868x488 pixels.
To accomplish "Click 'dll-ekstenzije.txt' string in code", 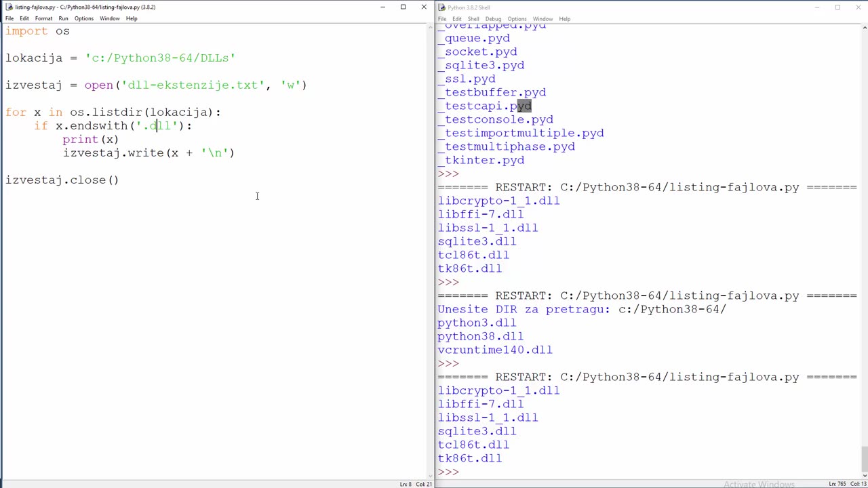I will pos(192,85).
